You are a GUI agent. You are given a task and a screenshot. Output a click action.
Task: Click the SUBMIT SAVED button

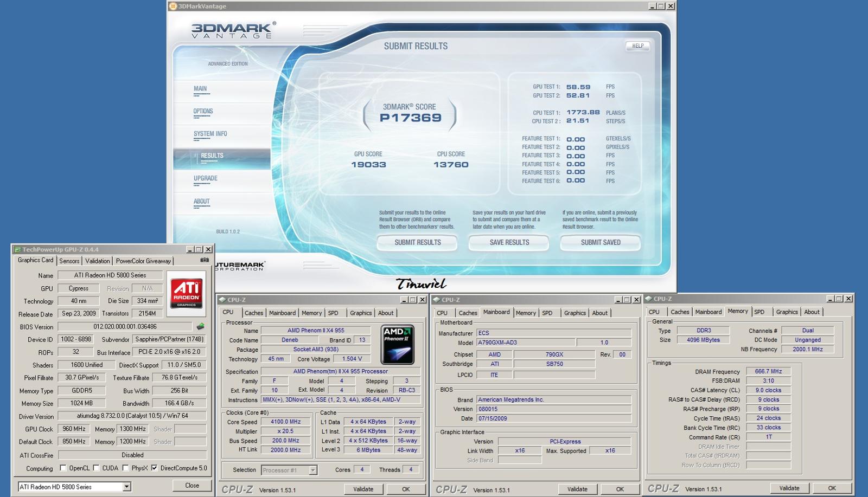[x=601, y=242]
